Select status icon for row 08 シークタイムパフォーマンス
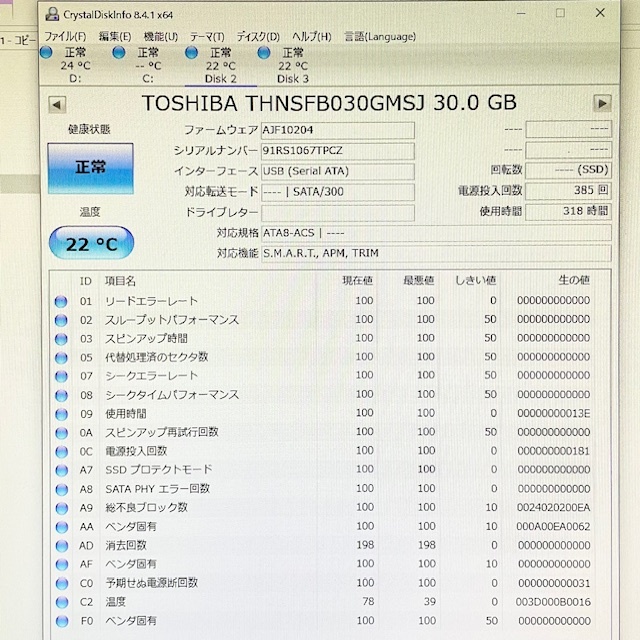This screenshot has width=640, height=640. [61, 396]
